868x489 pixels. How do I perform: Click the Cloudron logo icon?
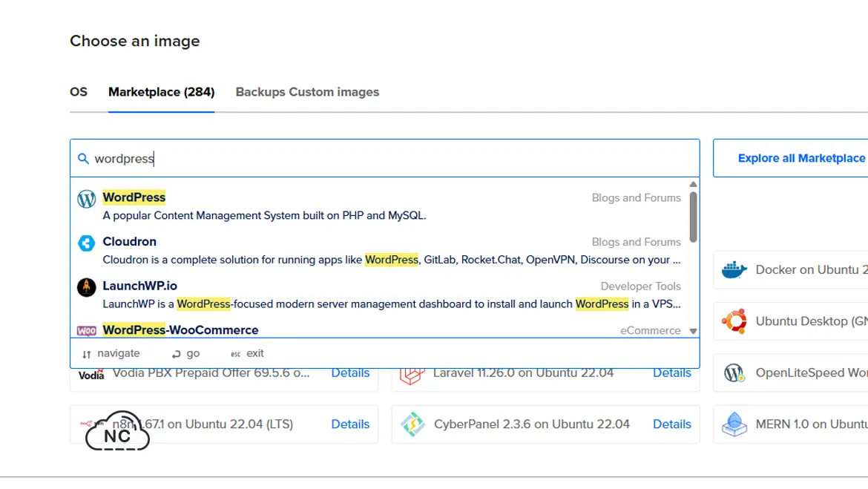click(x=86, y=243)
